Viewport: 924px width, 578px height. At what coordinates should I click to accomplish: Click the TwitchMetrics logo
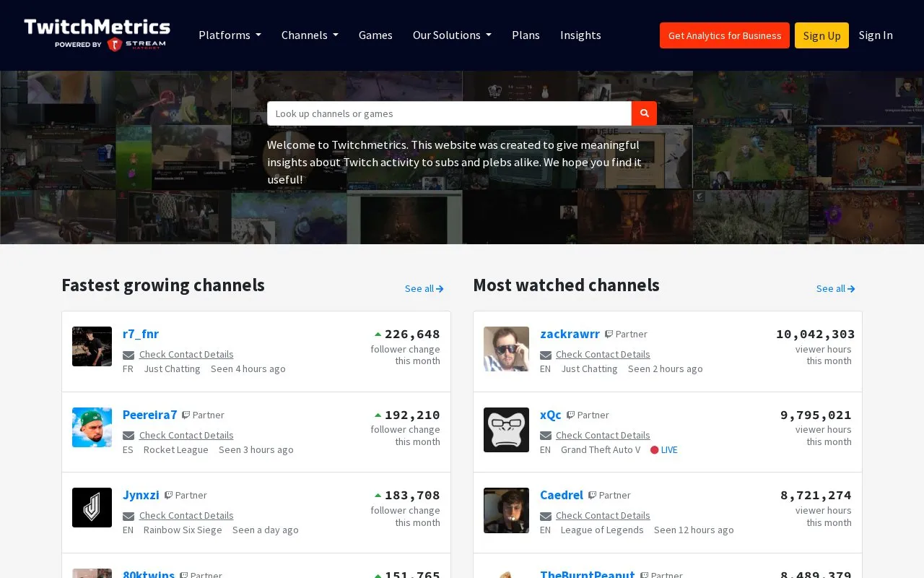pos(97,35)
